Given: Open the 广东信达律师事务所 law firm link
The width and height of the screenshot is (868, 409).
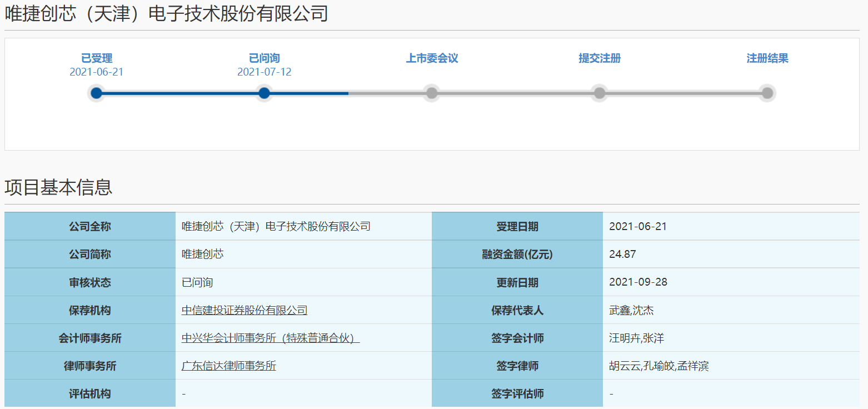Looking at the screenshot, I should (x=229, y=366).
